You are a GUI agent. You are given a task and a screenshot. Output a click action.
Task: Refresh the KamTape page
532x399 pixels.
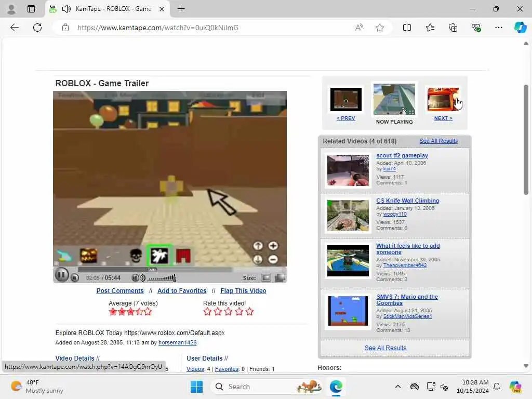coord(37,28)
